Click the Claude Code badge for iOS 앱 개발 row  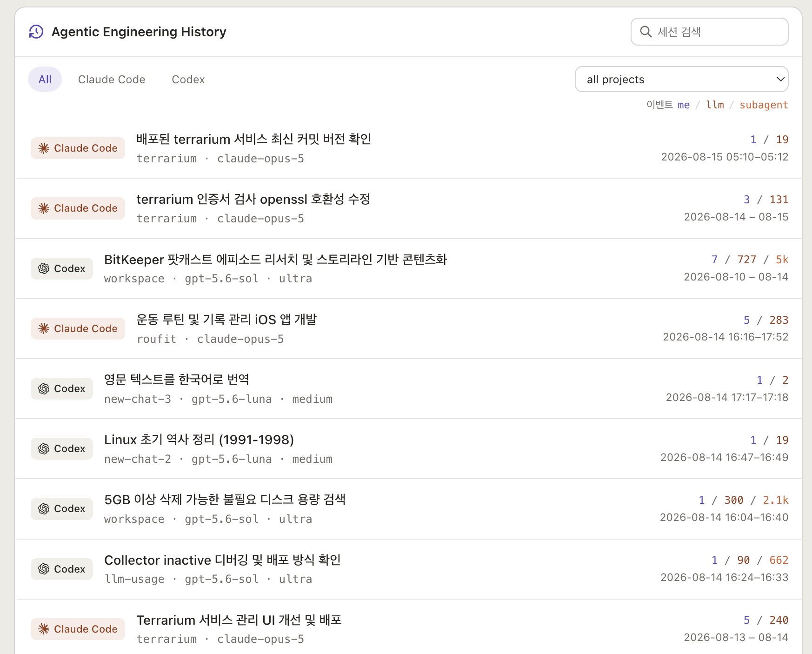coord(78,328)
